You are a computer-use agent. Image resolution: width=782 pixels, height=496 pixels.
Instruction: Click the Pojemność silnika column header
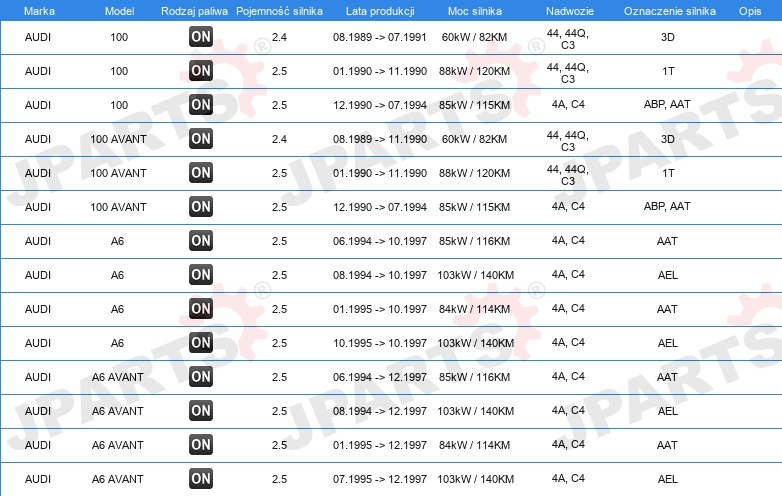[279, 11]
